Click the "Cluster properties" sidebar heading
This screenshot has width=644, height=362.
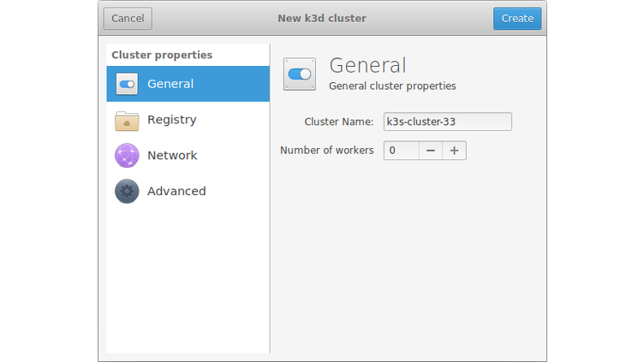coord(162,55)
